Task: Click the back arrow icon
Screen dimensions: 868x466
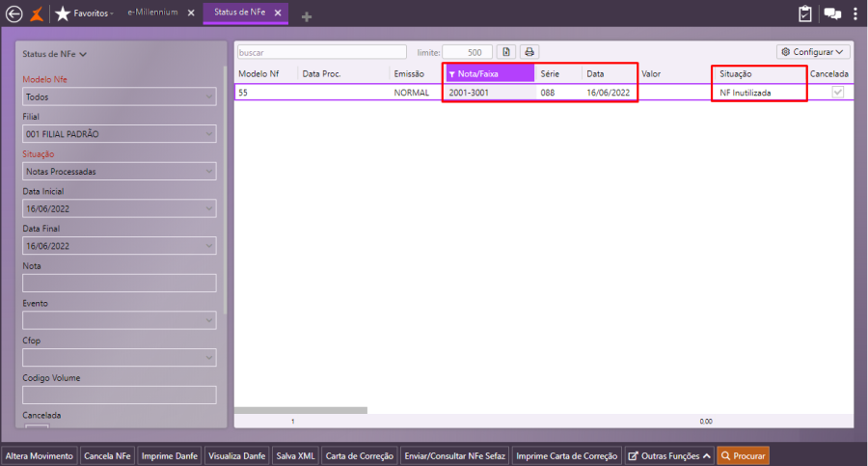Action: 14,14
